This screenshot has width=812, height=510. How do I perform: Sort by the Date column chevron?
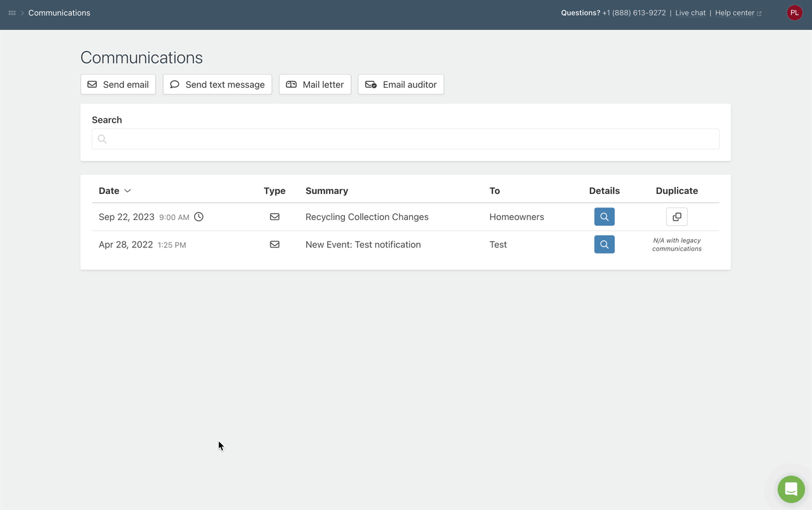tap(127, 191)
